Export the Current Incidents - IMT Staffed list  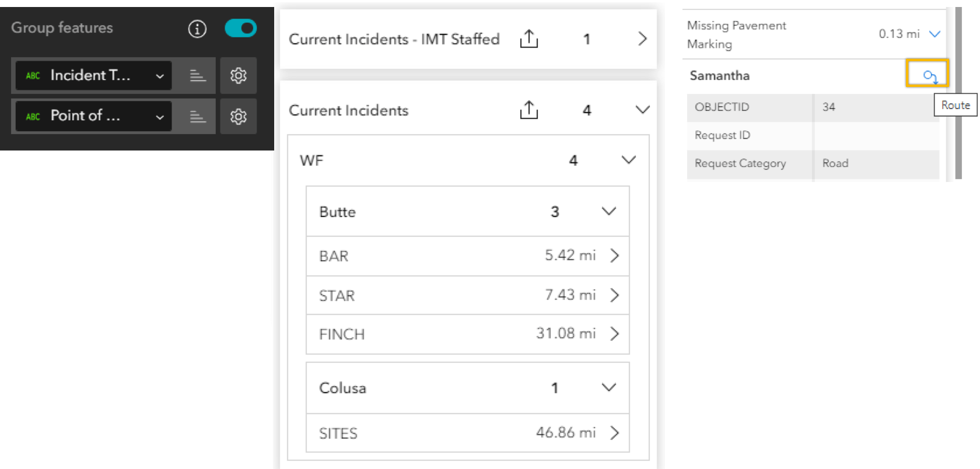(x=528, y=39)
